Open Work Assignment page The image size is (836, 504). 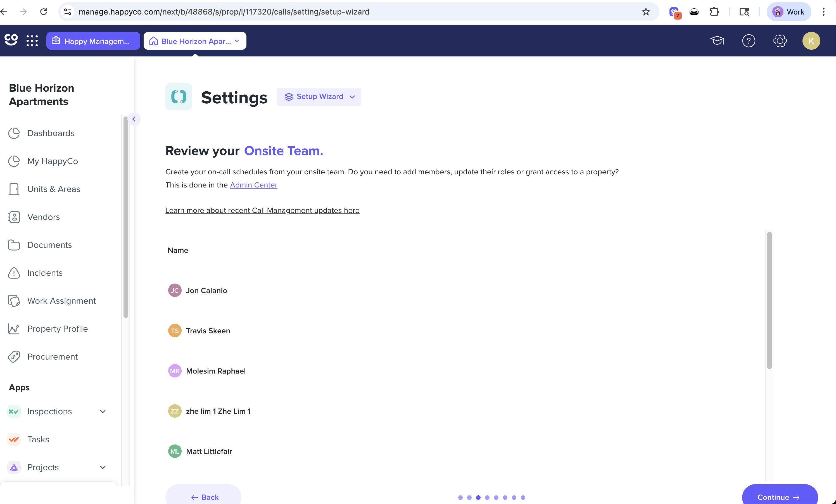tap(61, 301)
